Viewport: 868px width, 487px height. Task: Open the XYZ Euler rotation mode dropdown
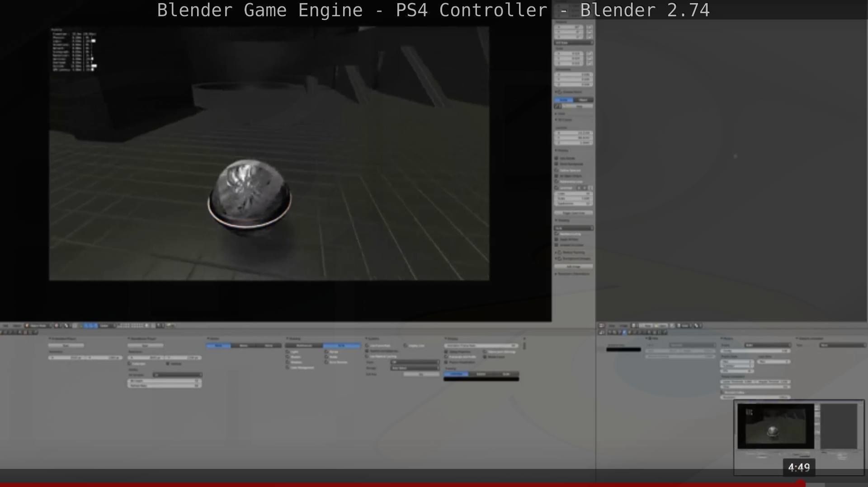tap(573, 42)
